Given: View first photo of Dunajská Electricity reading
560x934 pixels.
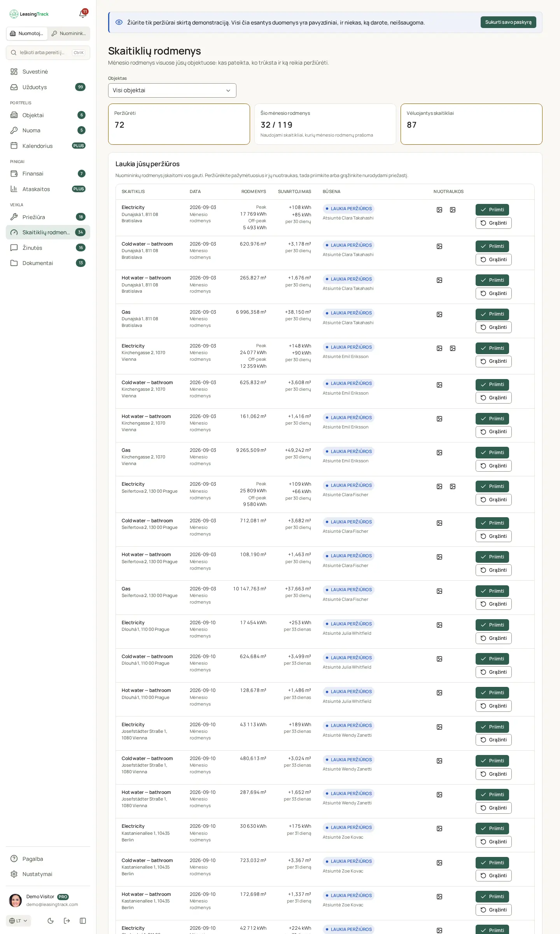Looking at the screenshot, I should coord(439,210).
